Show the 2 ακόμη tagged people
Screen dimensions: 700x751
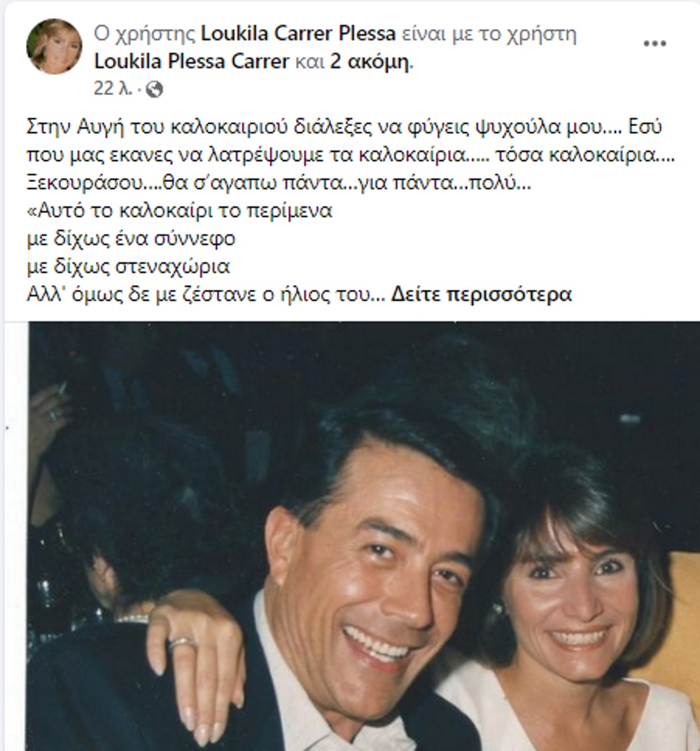(x=370, y=62)
